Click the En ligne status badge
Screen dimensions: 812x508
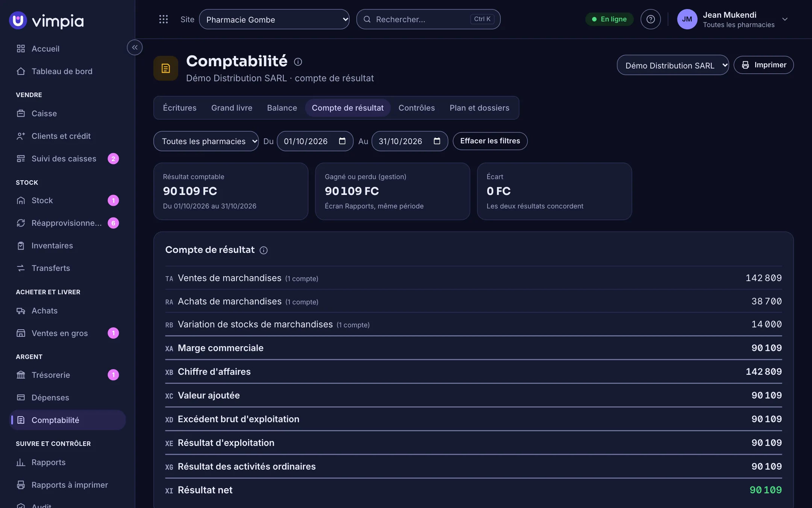[609, 19]
